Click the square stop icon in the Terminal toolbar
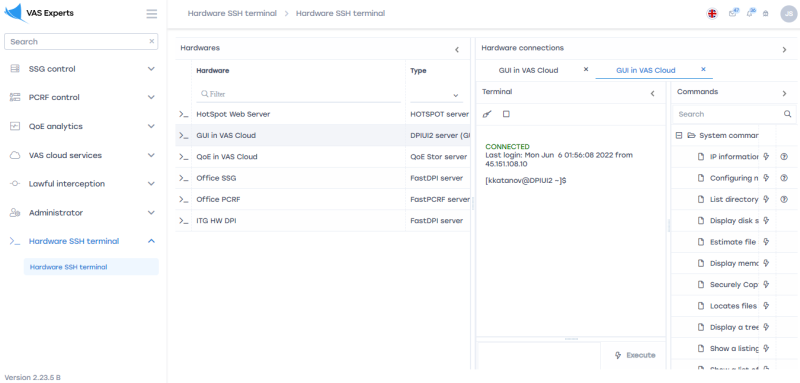The width and height of the screenshot is (800, 383). click(506, 114)
